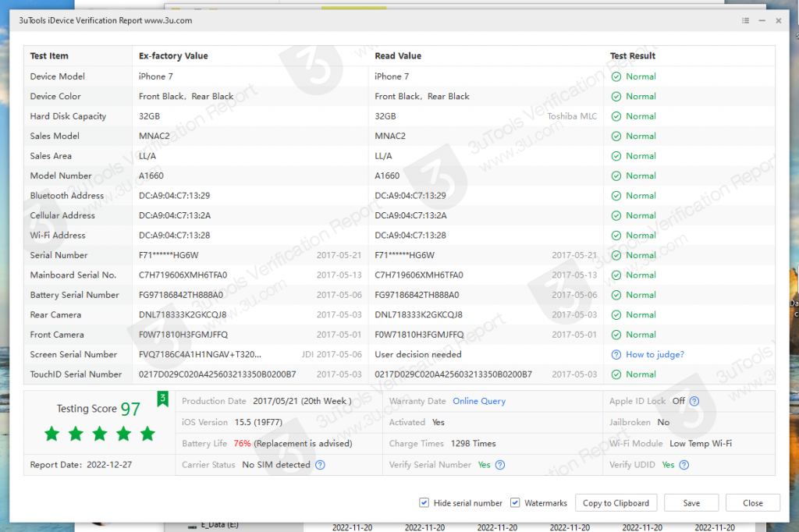
Task: Click the help icon next to Apple ID Lock
Action: click(x=694, y=401)
